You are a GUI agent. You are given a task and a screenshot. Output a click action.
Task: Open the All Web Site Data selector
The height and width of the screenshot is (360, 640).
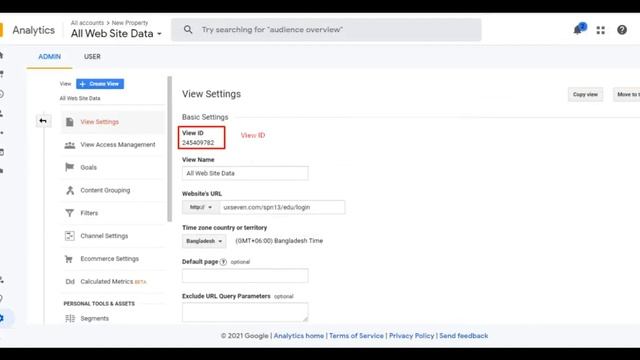click(116, 33)
